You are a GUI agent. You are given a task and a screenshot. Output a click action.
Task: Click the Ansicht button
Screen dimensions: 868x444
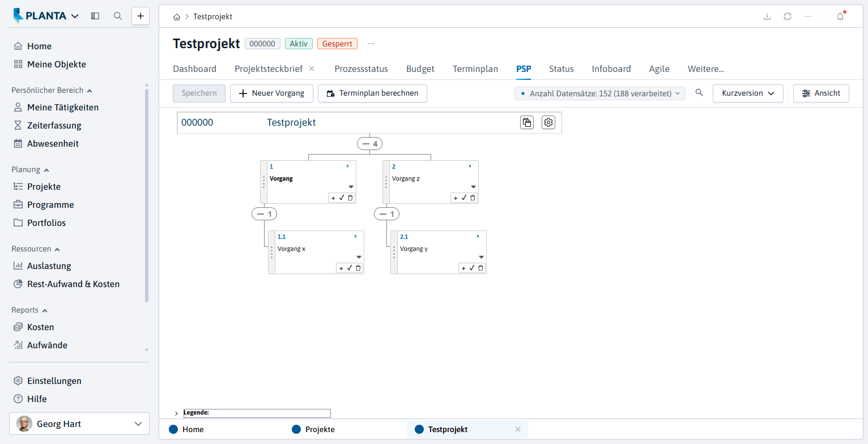pyautogui.click(x=821, y=93)
